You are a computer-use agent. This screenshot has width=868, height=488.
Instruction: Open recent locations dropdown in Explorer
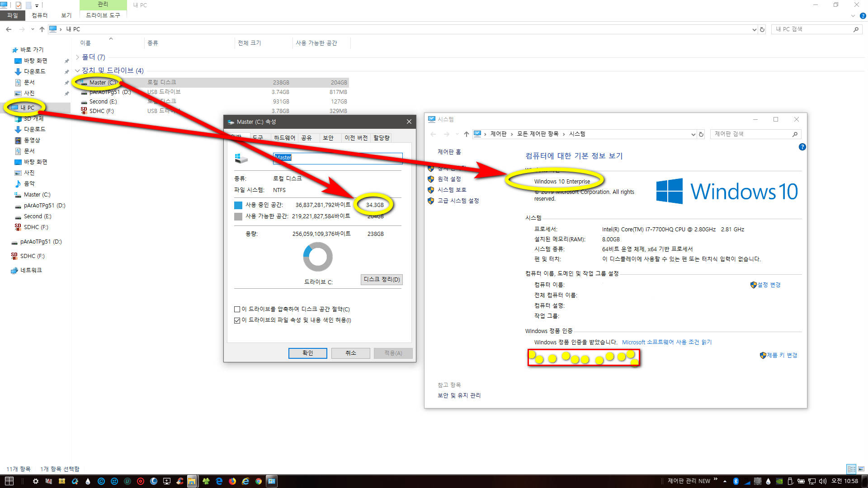(x=33, y=29)
